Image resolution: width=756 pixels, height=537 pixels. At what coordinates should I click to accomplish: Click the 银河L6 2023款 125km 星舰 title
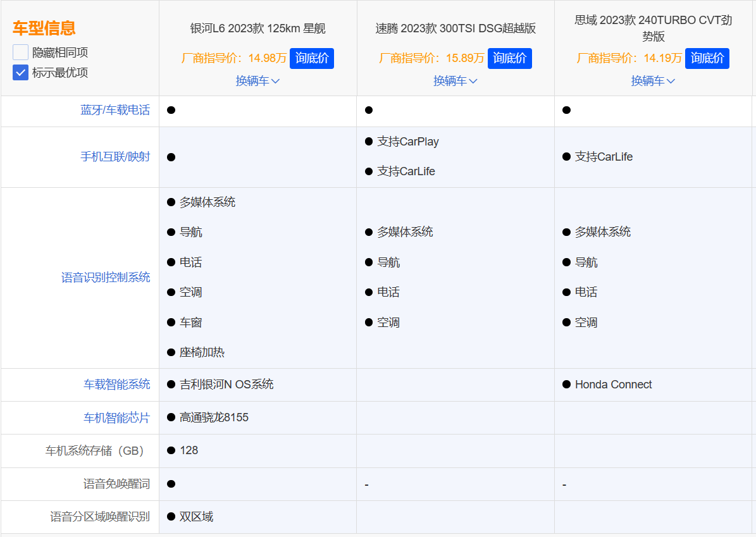(x=257, y=28)
